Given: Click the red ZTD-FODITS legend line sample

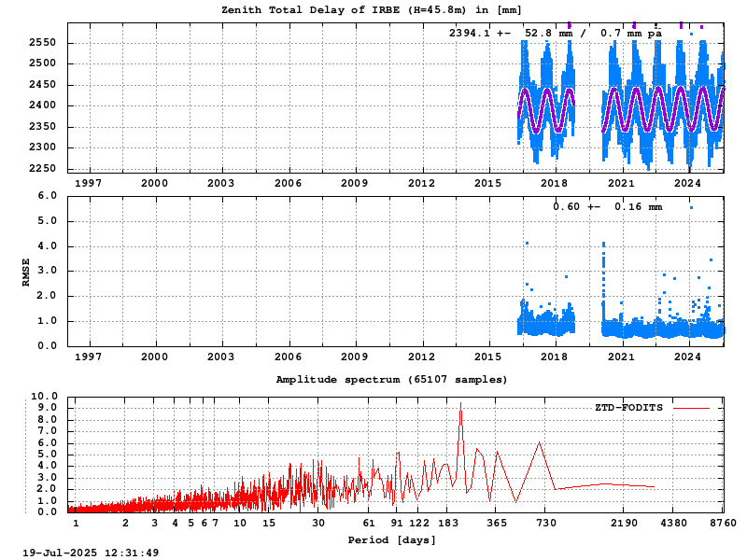Looking at the screenshot, I should click(691, 408).
